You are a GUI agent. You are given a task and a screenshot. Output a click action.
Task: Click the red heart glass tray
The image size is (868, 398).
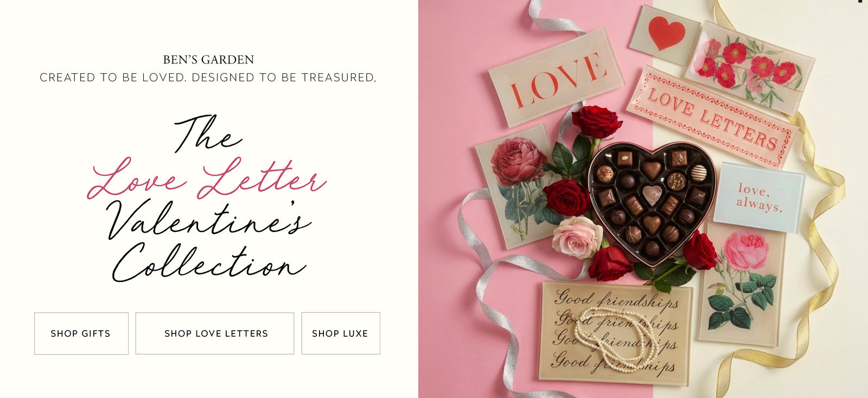pos(665,34)
